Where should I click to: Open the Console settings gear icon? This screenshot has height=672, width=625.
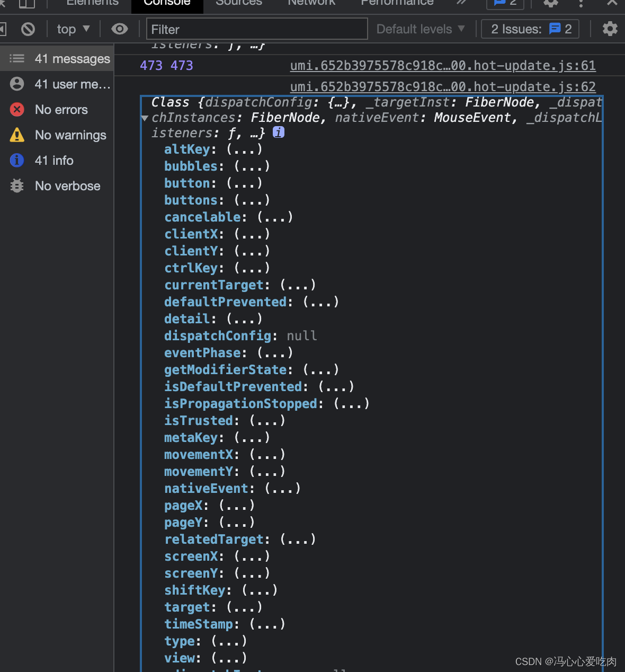610,29
